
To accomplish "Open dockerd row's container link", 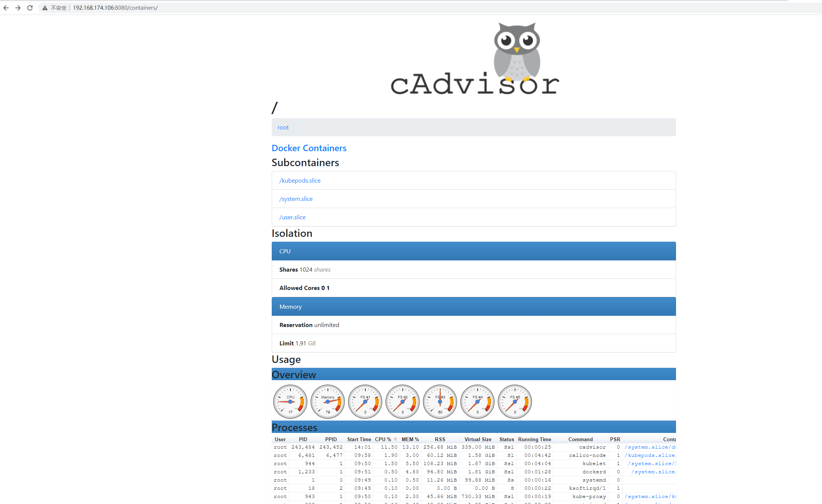I will coord(654,472).
